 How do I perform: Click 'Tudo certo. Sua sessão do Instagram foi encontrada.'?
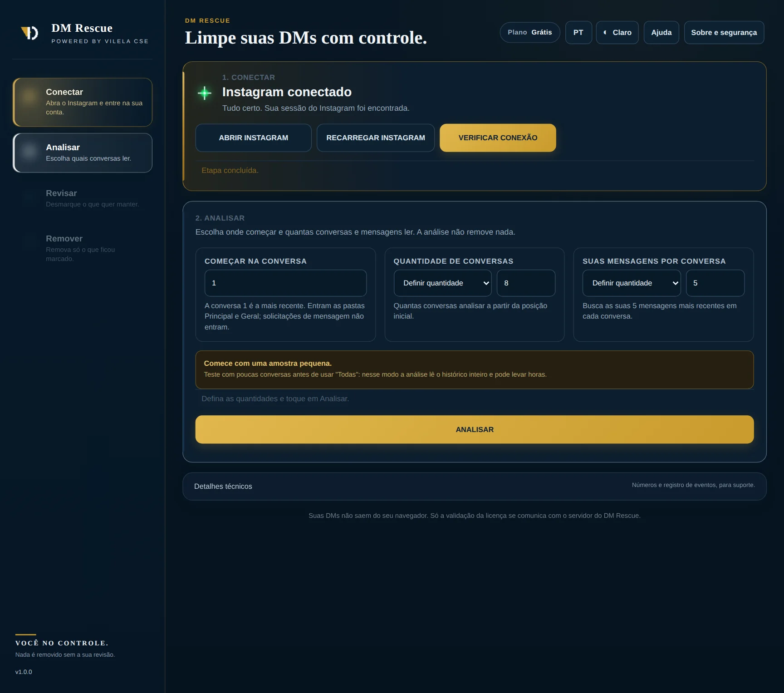click(316, 108)
